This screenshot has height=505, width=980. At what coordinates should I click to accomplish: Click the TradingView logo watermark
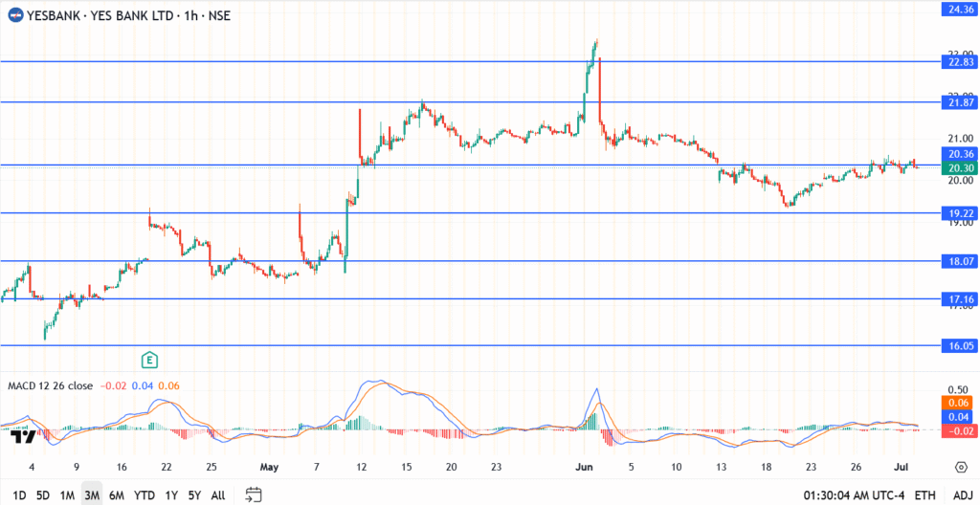point(23,436)
